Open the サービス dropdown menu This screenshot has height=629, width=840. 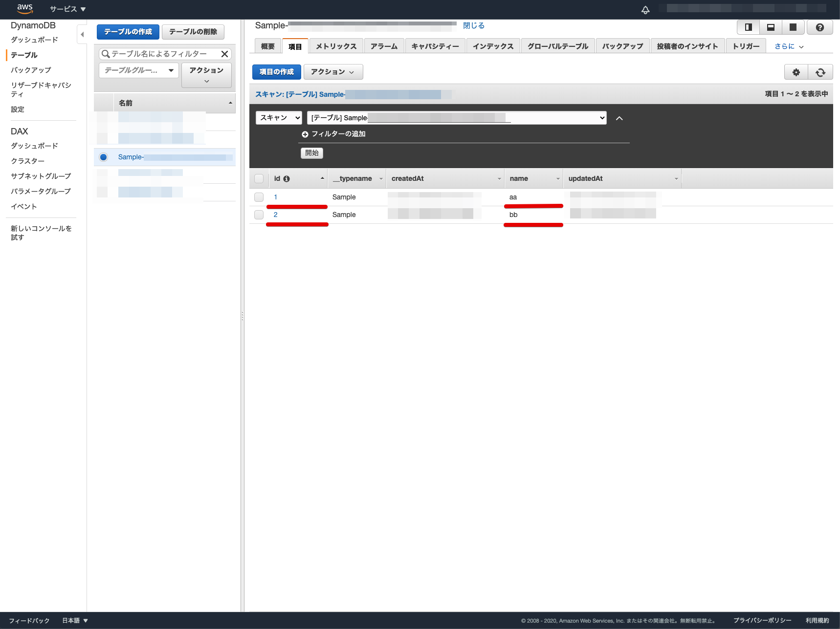tap(67, 9)
